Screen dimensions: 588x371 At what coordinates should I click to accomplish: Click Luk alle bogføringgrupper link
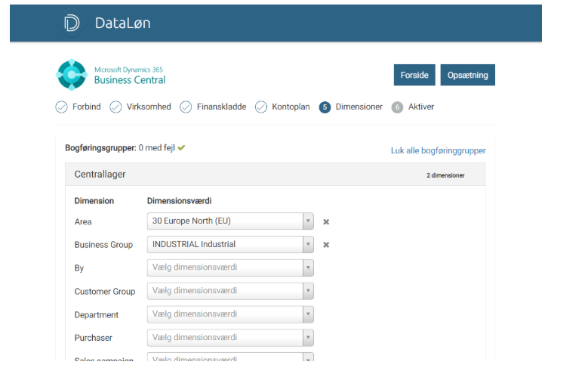click(x=438, y=150)
